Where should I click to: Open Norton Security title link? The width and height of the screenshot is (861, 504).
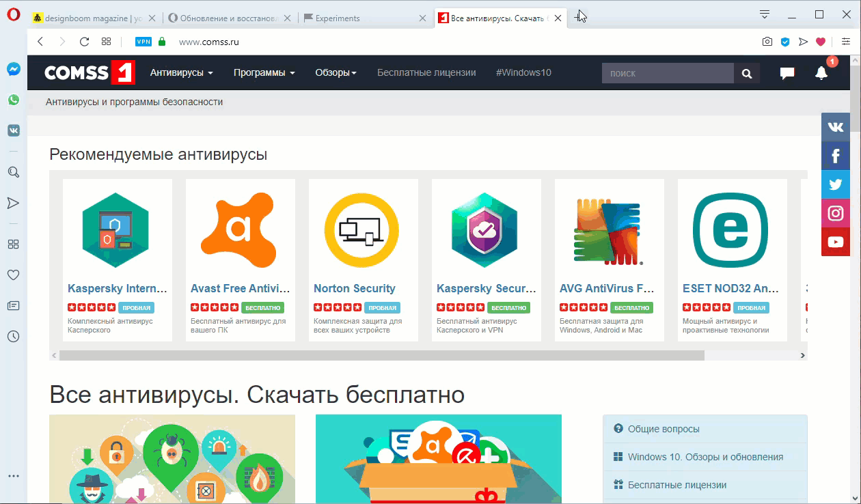[355, 288]
